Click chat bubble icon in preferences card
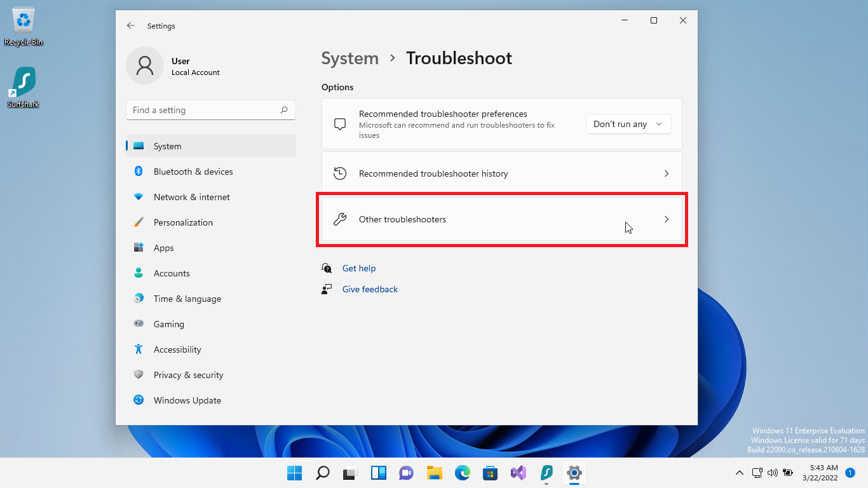This screenshot has height=488, width=868. [340, 124]
